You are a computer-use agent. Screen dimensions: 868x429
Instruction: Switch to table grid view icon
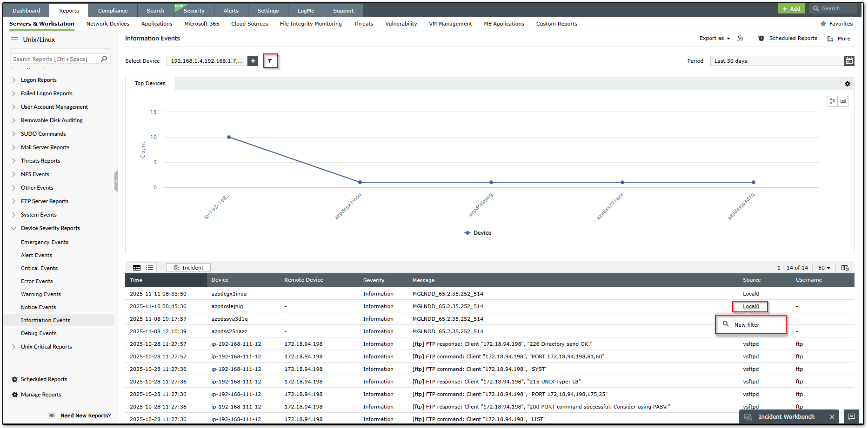pos(137,268)
